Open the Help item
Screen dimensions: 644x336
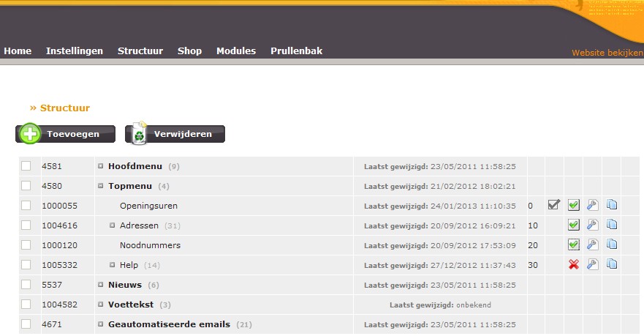click(129, 265)
